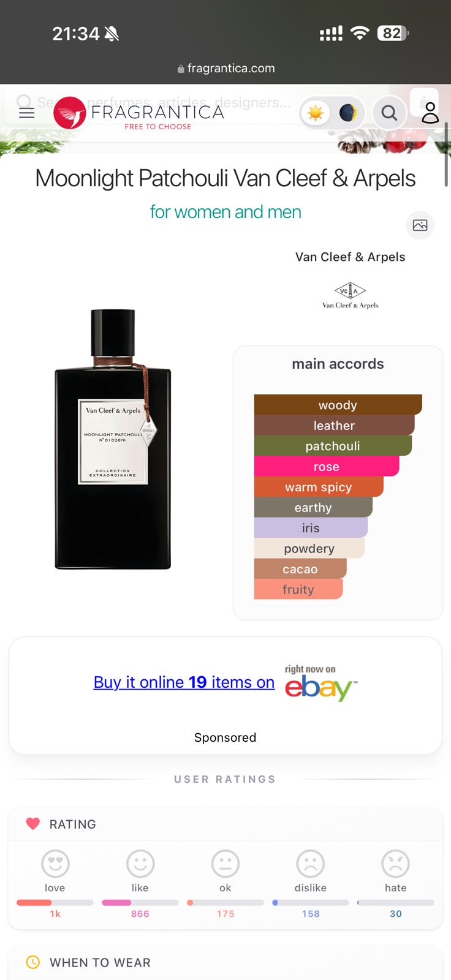Rate the perfume as dislike
451x980 pixels.
point(311,864)
